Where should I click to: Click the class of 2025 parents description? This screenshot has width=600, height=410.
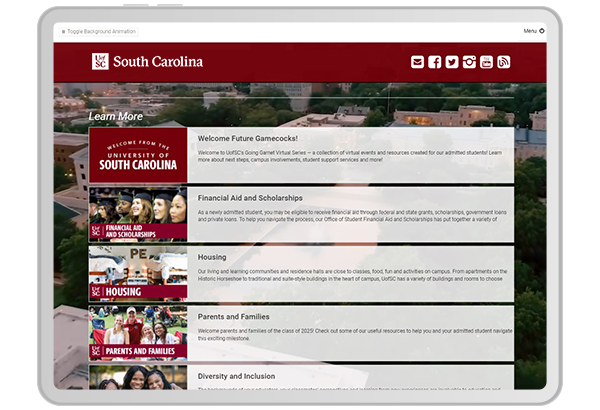click(355, 335)
